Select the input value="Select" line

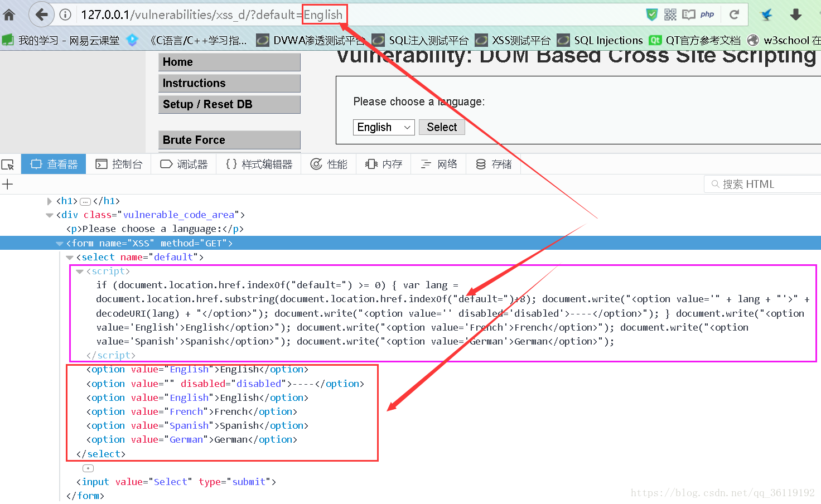coord(176,482)
